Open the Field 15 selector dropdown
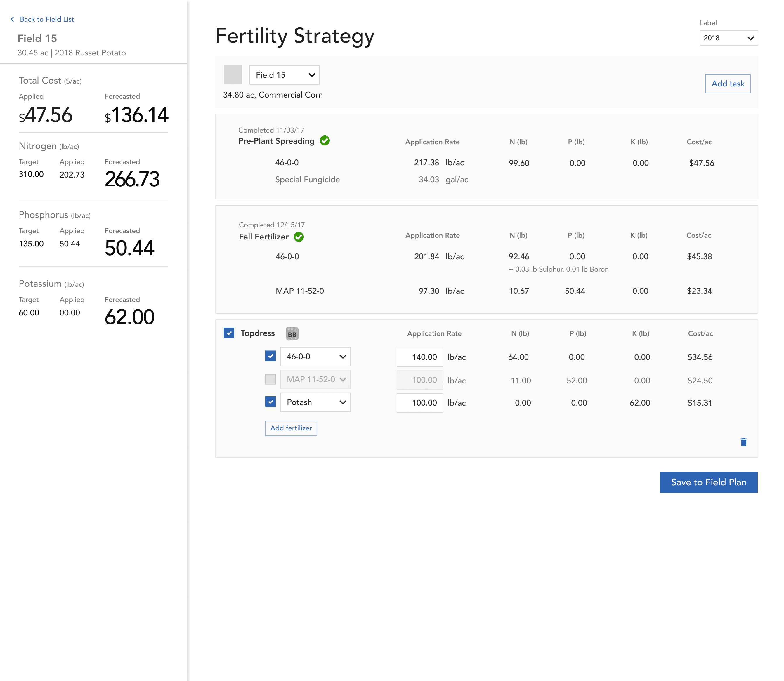The width and height of the screenshot is (784, 681). [x=284, y=75]
